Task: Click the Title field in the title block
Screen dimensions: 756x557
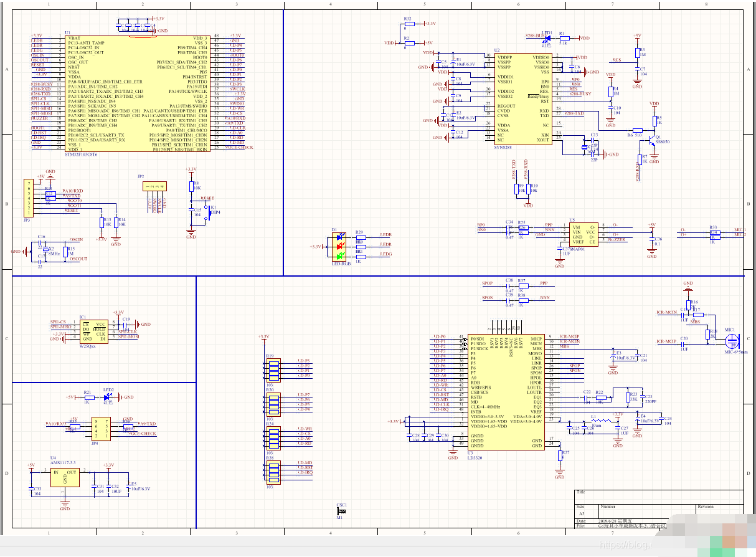Action: pyautogui.click(x=658, y=497)
